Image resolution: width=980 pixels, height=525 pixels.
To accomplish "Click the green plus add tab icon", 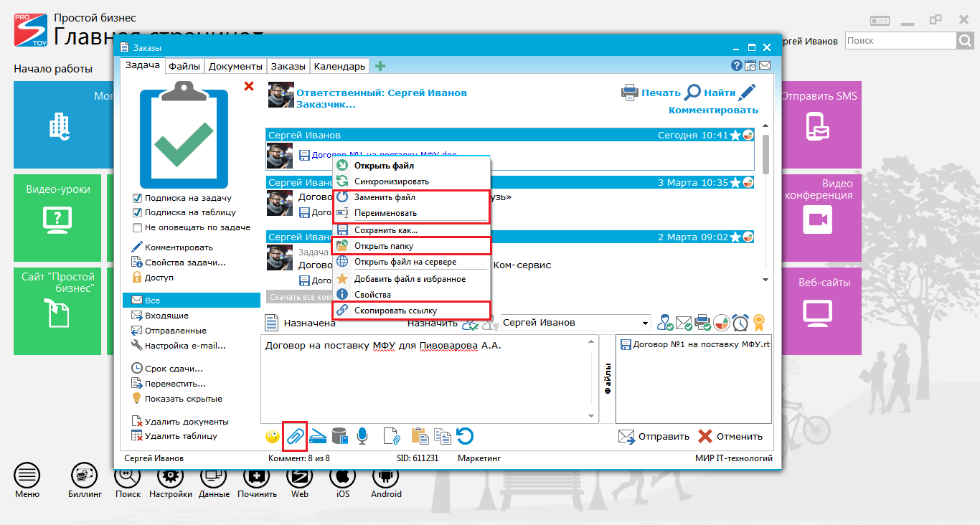I will pyautogui.click(x=380, y=66).
